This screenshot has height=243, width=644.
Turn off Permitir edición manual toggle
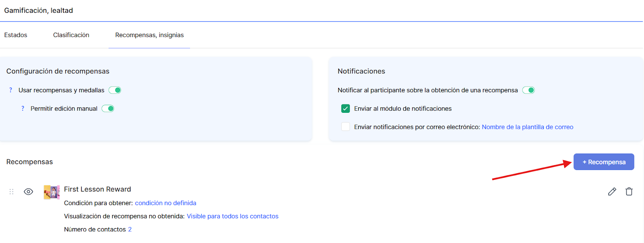108,108
